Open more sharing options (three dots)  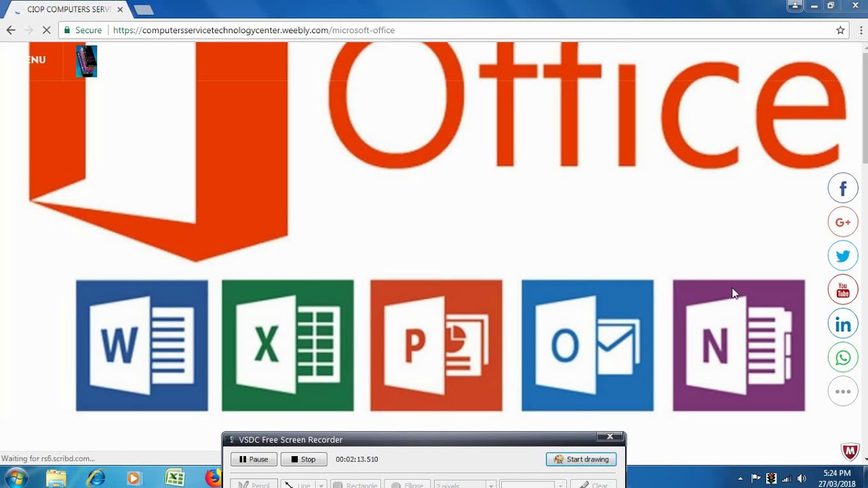843,391
